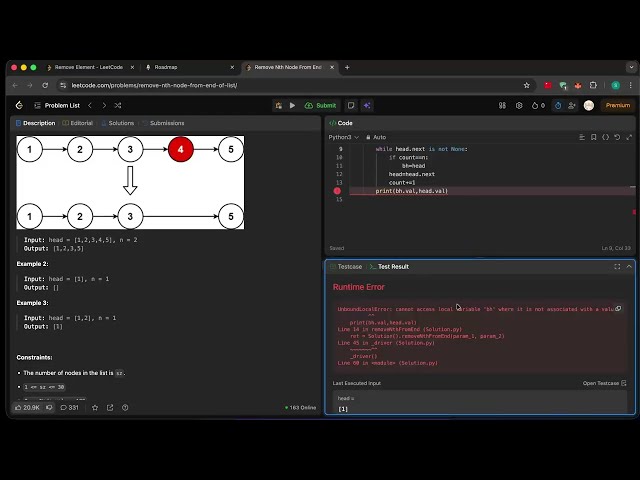Go back in browser history

pos(15,85)
